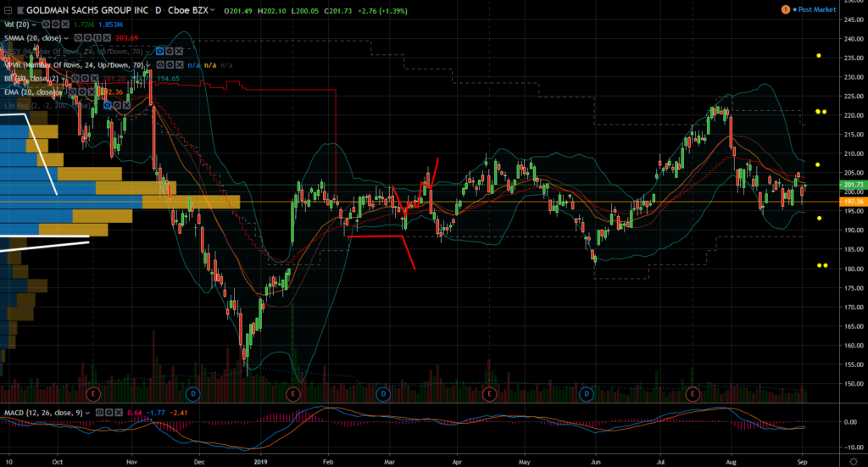This screenshot has height=467, width=868.
Task: Open SMMA (20, close) settings gear
Action: [87, 37]
